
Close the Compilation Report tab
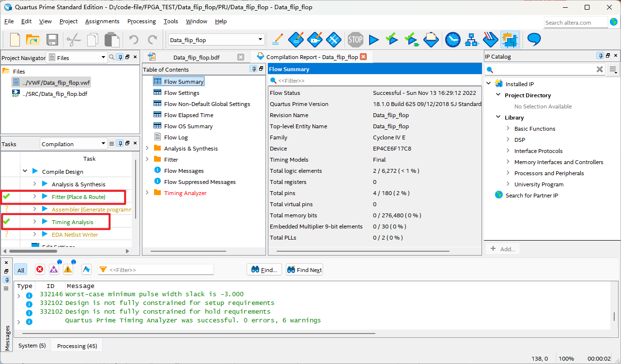(x=363, y=57)
